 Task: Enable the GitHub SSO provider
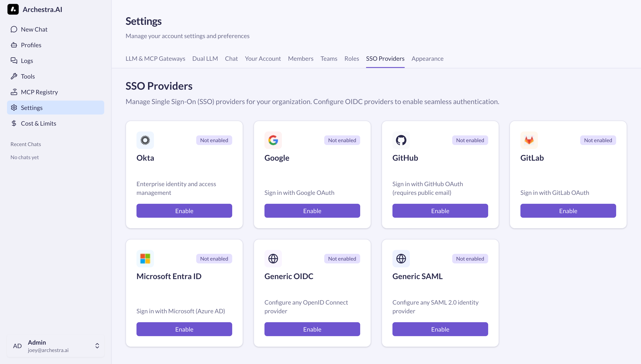click(x=440, y=211)
